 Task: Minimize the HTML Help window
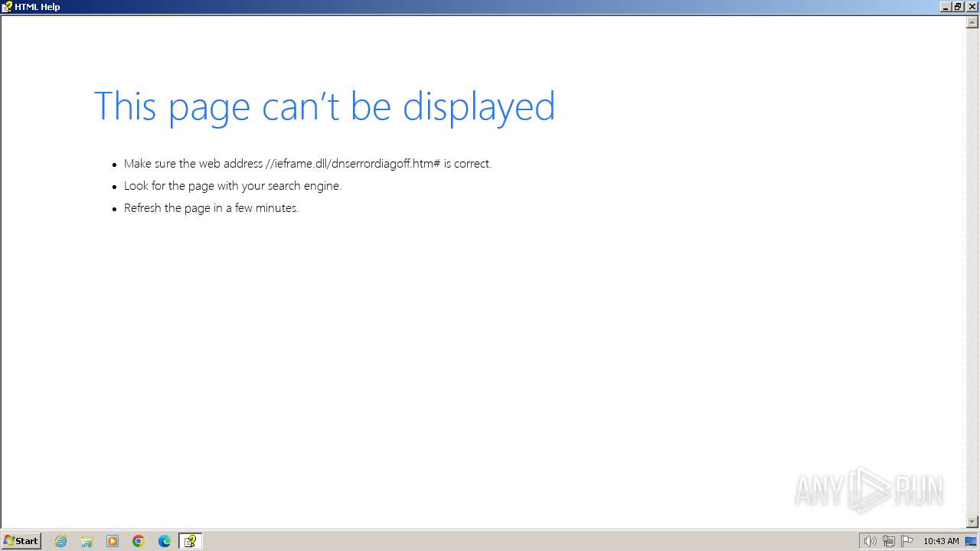click(x=946, y=7)
